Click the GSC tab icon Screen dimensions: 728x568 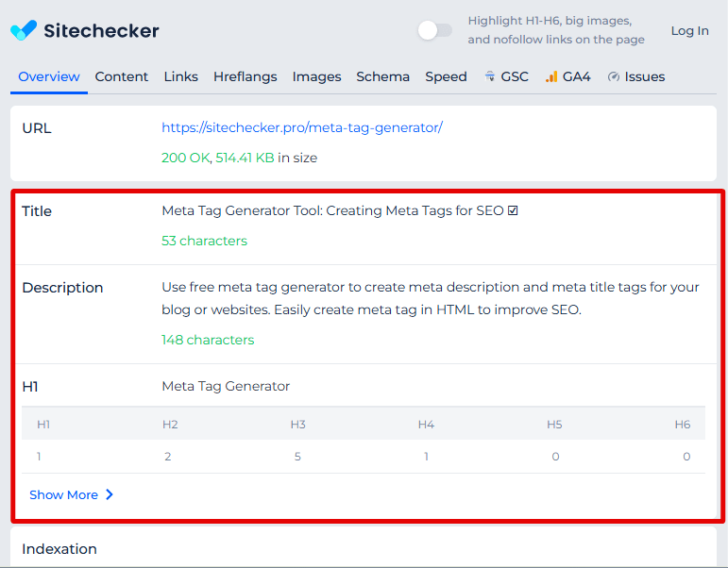pos(490,76)
